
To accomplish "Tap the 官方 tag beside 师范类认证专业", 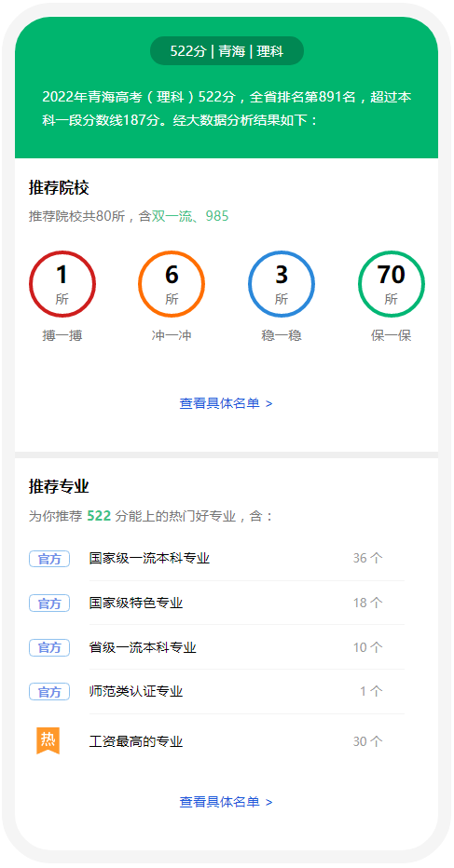I will click(x=49, y=691).
